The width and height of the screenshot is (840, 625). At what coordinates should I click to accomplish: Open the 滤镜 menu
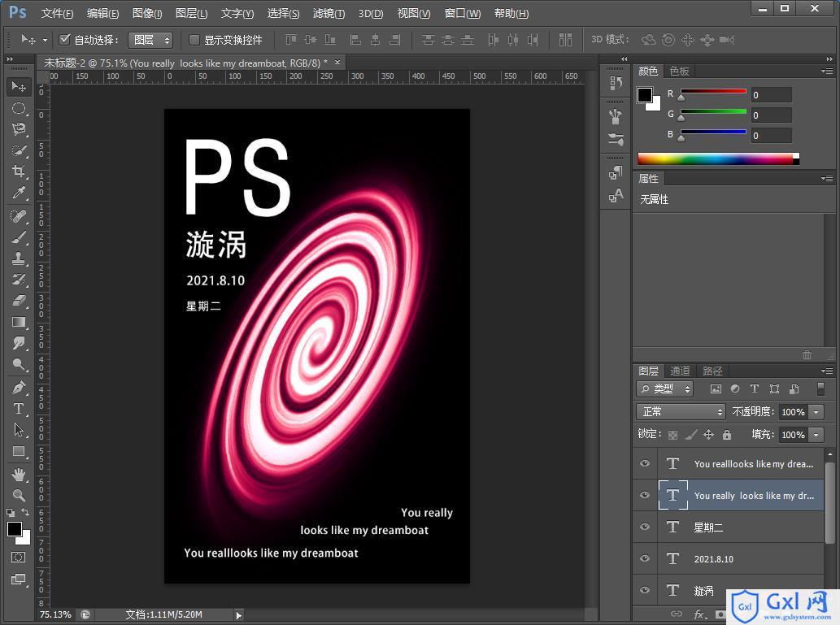(329, 13)
